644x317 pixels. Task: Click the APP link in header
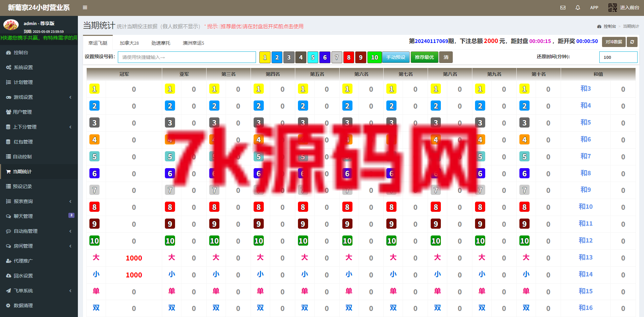594,7
